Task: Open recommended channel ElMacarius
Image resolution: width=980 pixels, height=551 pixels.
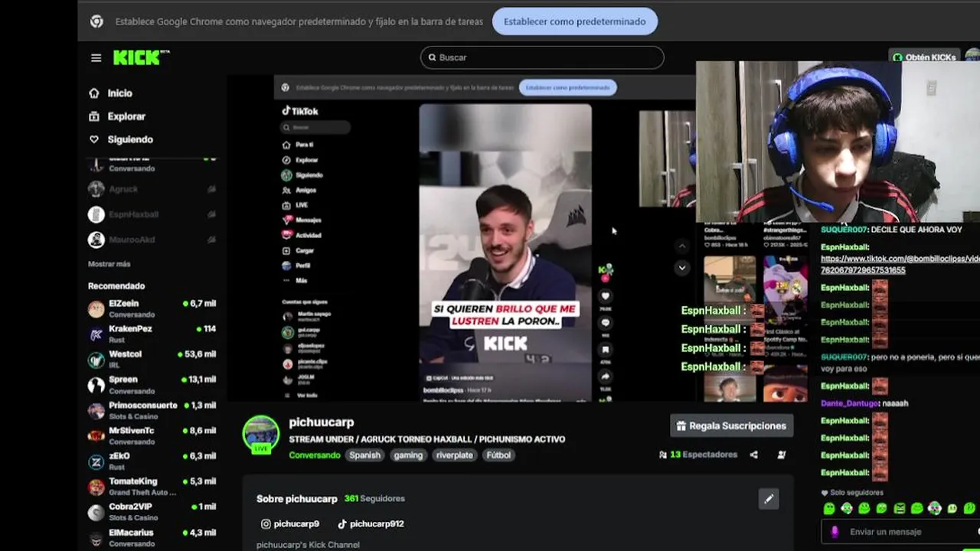Action: tap(152, 537)
